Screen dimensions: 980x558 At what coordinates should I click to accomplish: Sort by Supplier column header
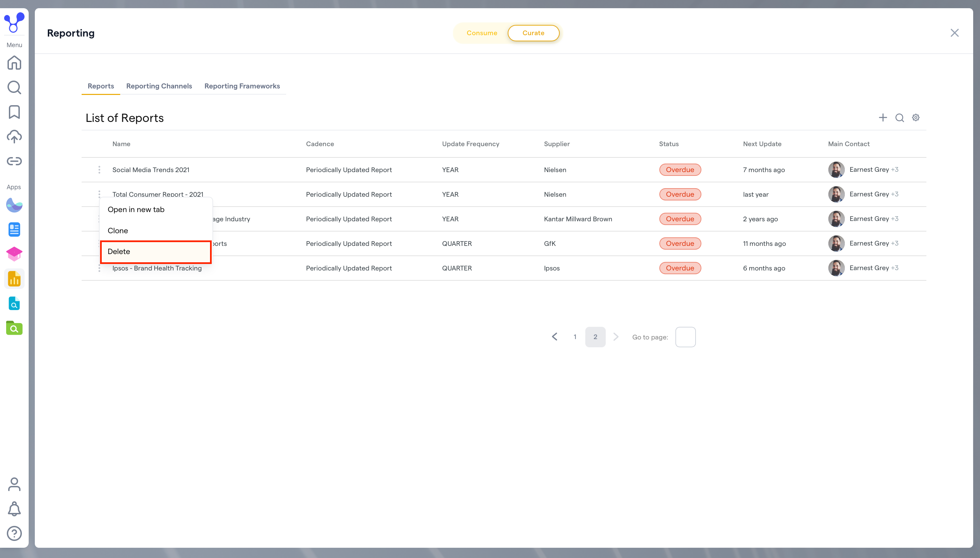(557, 144)
